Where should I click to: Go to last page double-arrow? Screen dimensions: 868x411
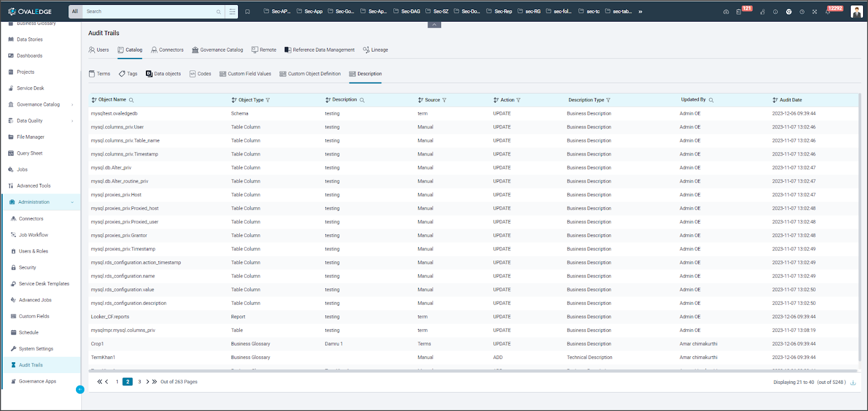tap(155, 382)
